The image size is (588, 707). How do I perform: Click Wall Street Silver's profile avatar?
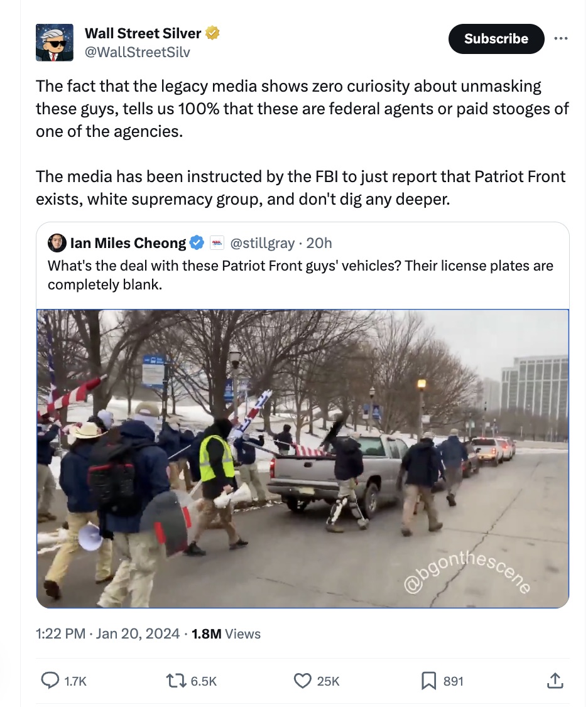coord(54,42)
